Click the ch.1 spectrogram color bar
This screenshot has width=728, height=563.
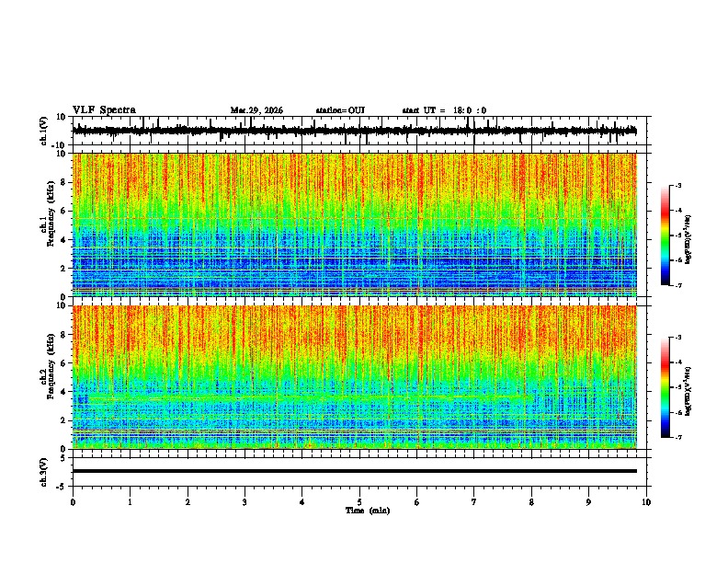665,236
